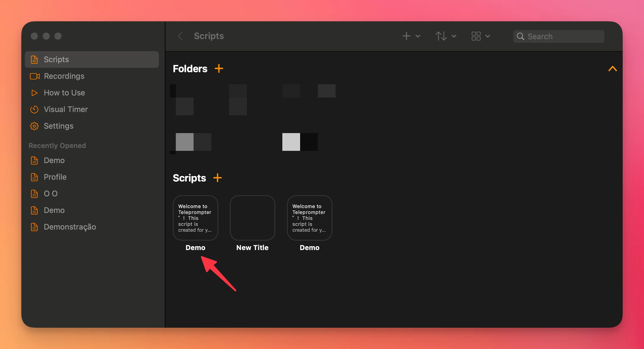Viewport: 644px width, 349px height.
Task: Open the Demo script thumbnail with arrow pointing
Action: pyautogui.click(x=195, y=218)
